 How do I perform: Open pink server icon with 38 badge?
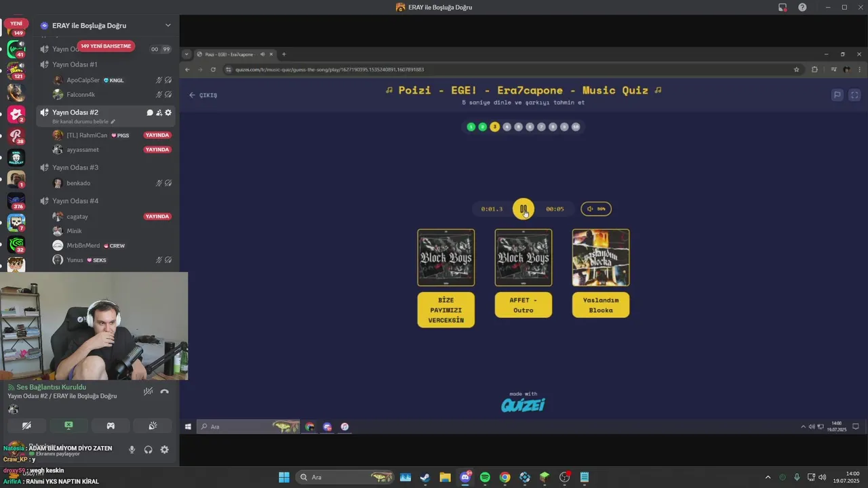pos(16,136)
